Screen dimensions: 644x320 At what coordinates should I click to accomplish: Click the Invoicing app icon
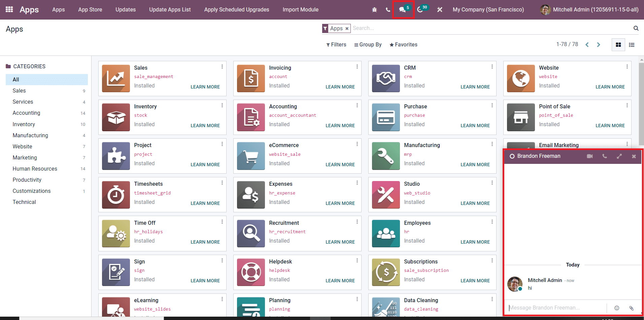pos(251,78)
